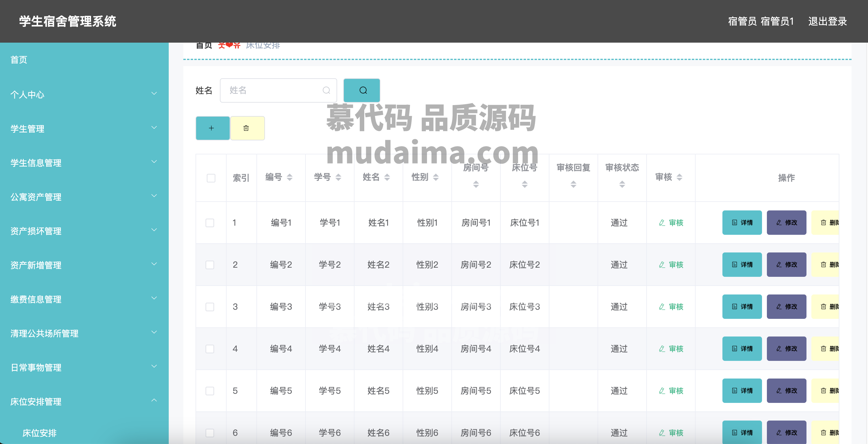
Task: Click 宿管员1 username in the header
Action: pyautogui.click(x=777, y=21)
